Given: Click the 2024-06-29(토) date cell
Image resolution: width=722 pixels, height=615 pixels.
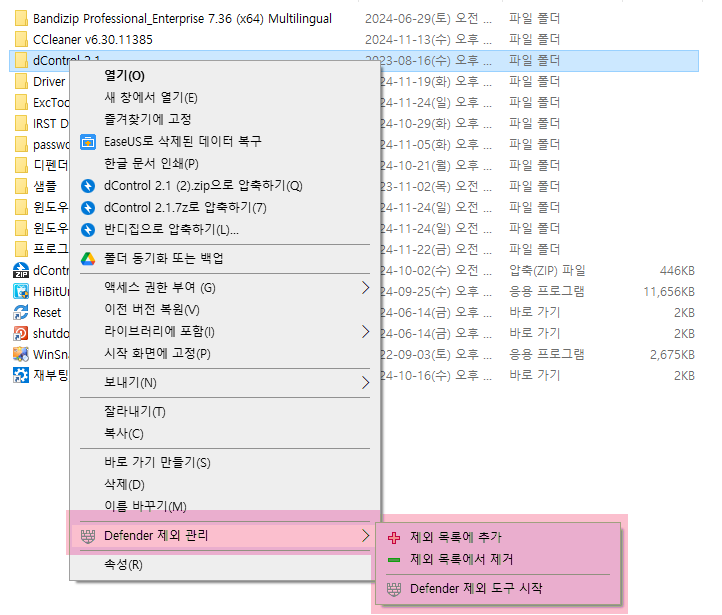Looking at the screenshot, I should [428, 19].
